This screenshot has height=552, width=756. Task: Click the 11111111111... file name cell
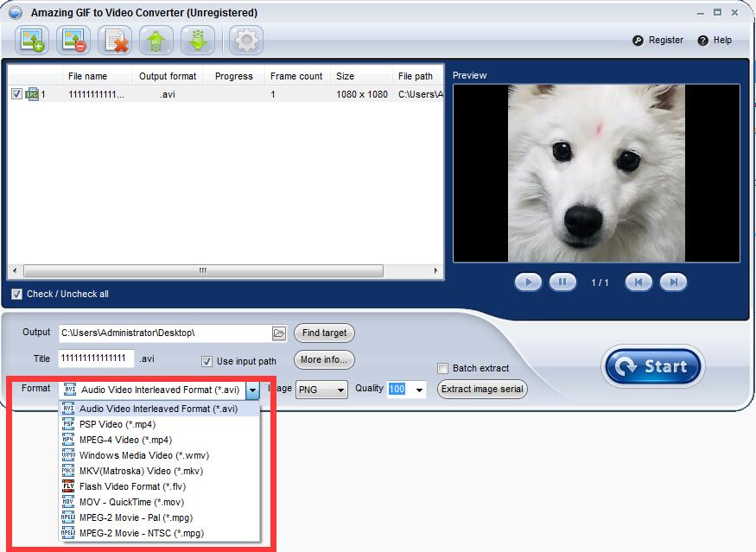pyautogui.click(x=96, y=94)
